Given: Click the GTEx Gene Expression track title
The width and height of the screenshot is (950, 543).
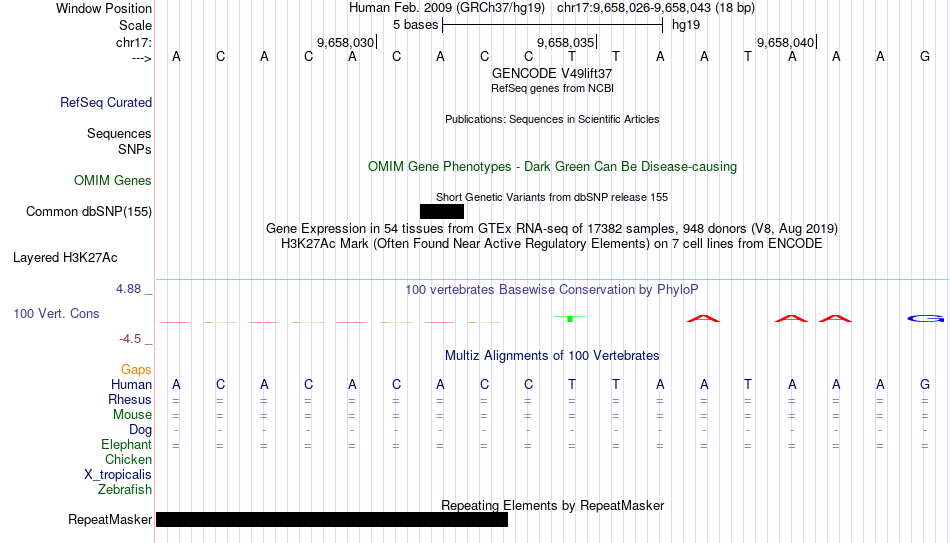Looking at the screenshot, I should click(x=552, y=228).
